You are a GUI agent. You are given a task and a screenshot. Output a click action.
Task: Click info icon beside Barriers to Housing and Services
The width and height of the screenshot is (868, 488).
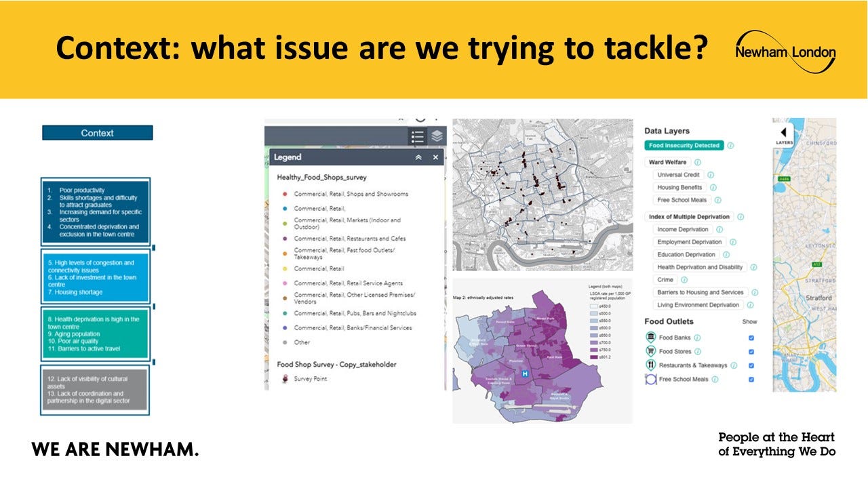coord(755,293)
